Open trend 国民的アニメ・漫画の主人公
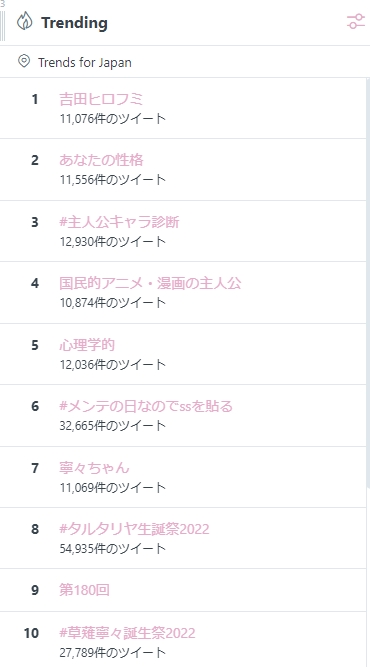 [150, 283]
